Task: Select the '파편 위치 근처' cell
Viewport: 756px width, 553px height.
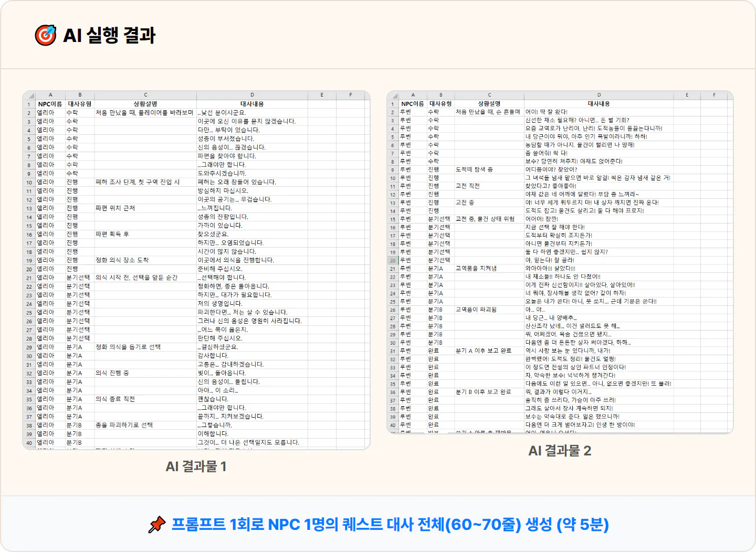Action: 145,208
